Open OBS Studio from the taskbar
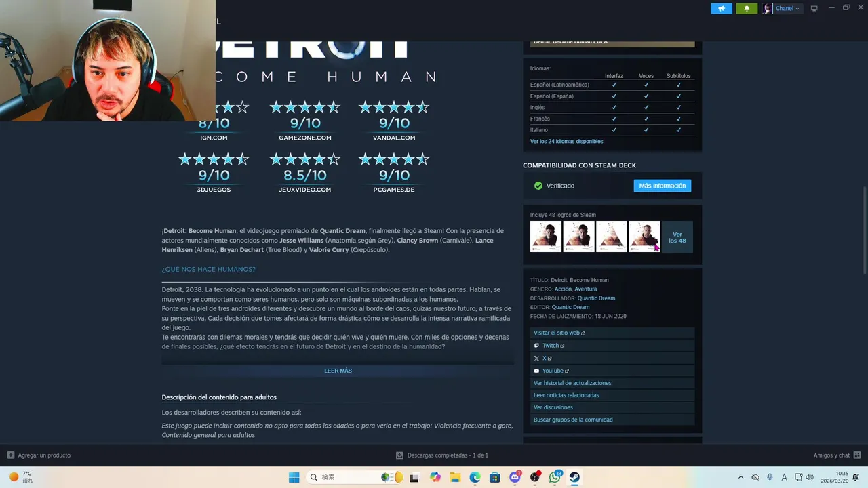 [x=535, y=477]
